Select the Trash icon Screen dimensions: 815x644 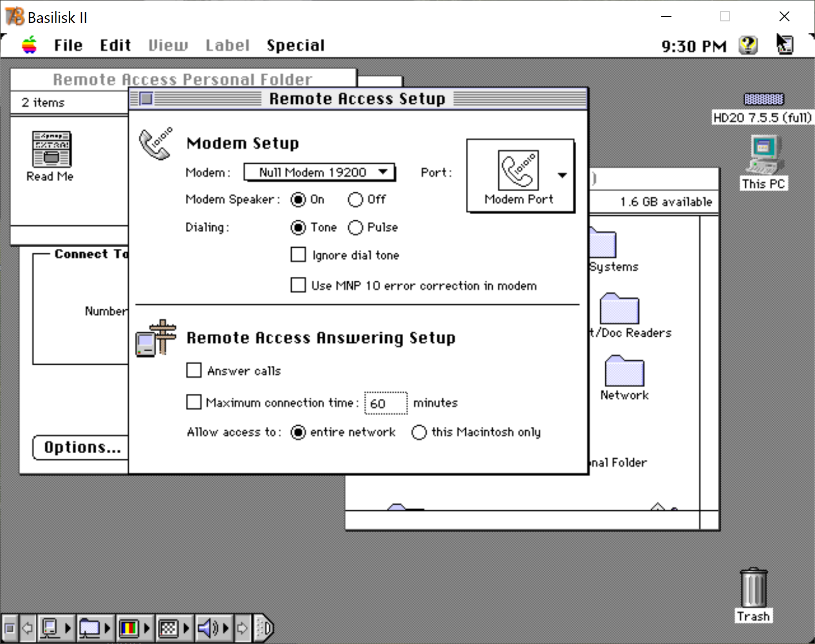pyautogui.click(x=754, y=588)
